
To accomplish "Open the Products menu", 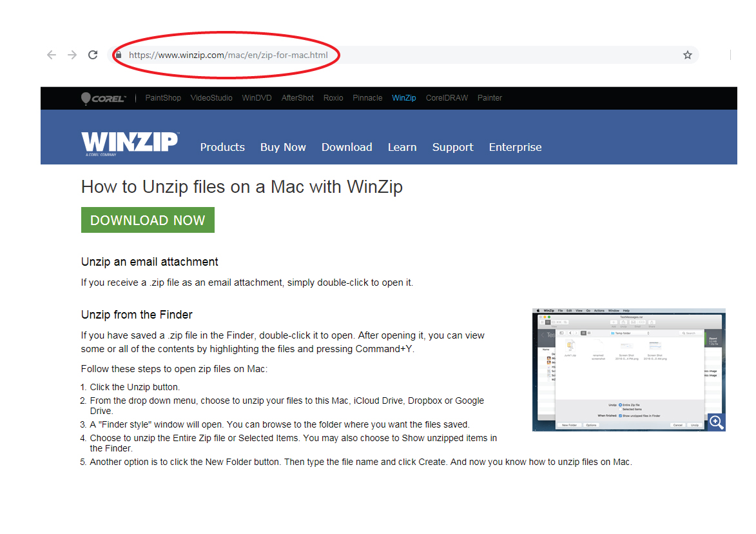I will coord(222,147).
